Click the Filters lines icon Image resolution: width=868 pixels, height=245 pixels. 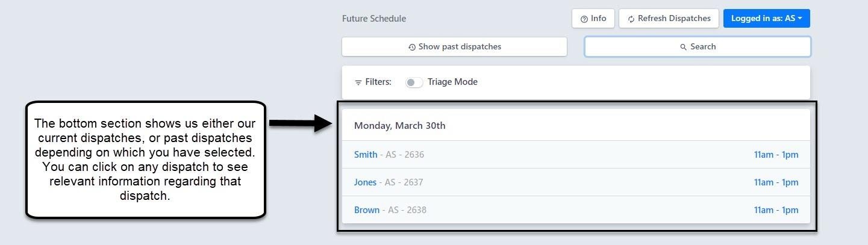tap(358, 82)
